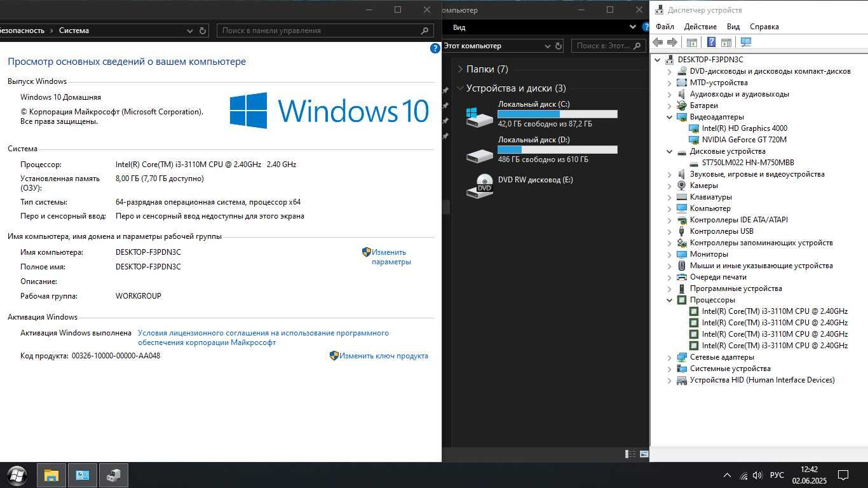Show hidden tray icons chevron

[x=727, y=475]
